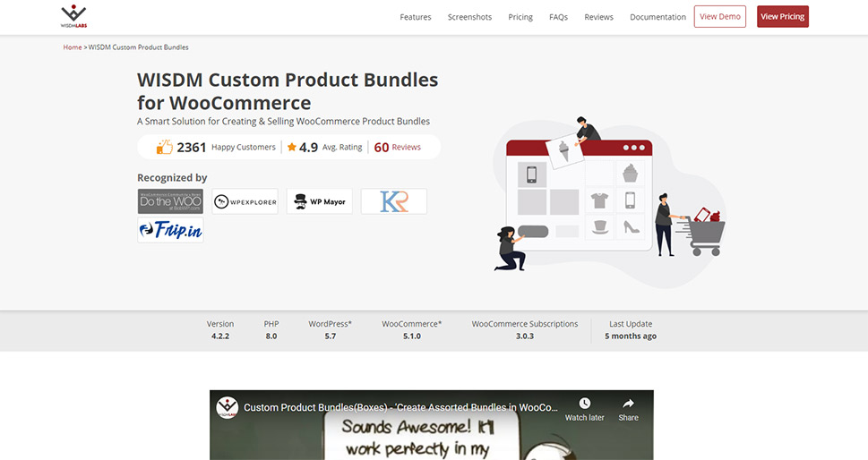
Task: Open the Frip.in badge
Action: tap(170, 229)
